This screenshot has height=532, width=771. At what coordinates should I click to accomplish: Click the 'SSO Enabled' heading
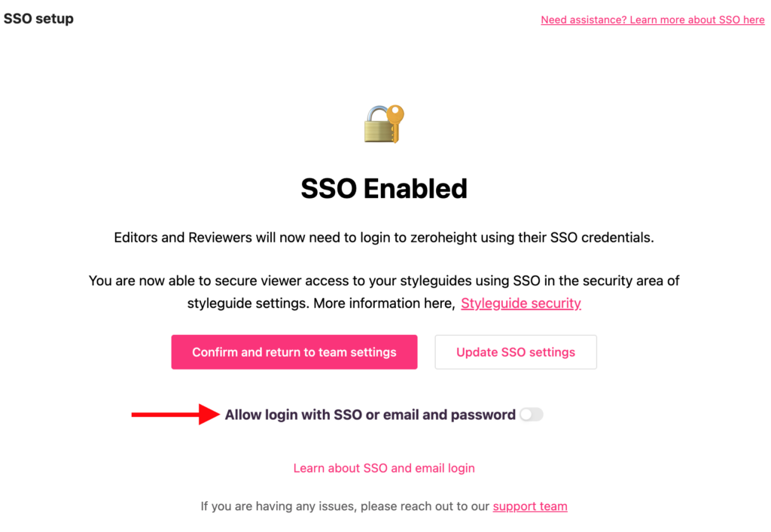[x=384, y=189]
